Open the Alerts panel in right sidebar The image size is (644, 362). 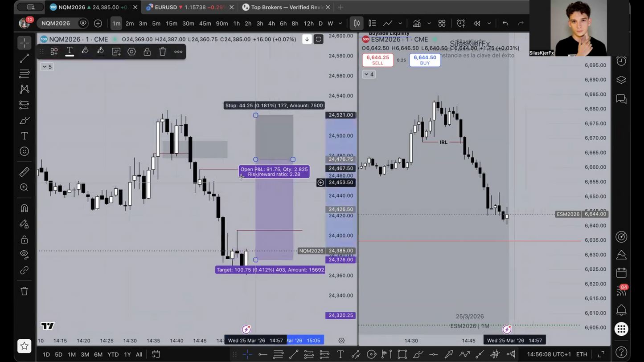(x=621, y=61)
